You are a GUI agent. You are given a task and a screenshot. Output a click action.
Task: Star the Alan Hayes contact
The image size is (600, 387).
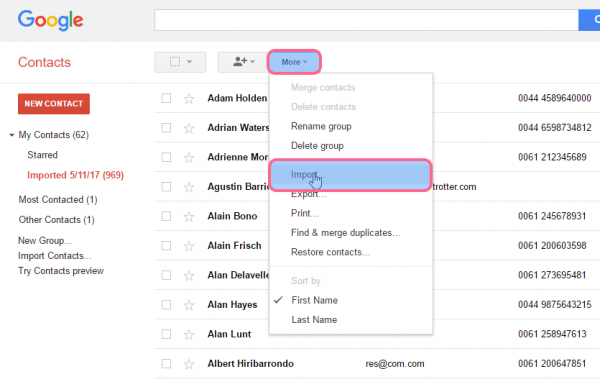(189, 305)
